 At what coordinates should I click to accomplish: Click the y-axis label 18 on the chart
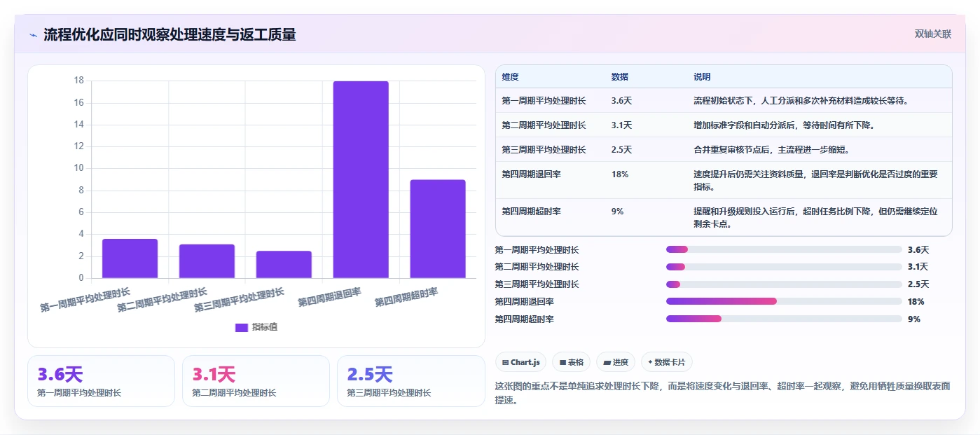point(79,81)
